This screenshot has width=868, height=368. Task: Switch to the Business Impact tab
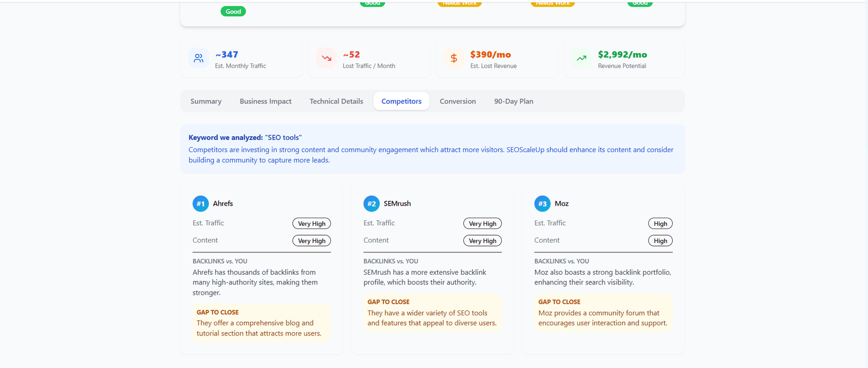[265, 101]
